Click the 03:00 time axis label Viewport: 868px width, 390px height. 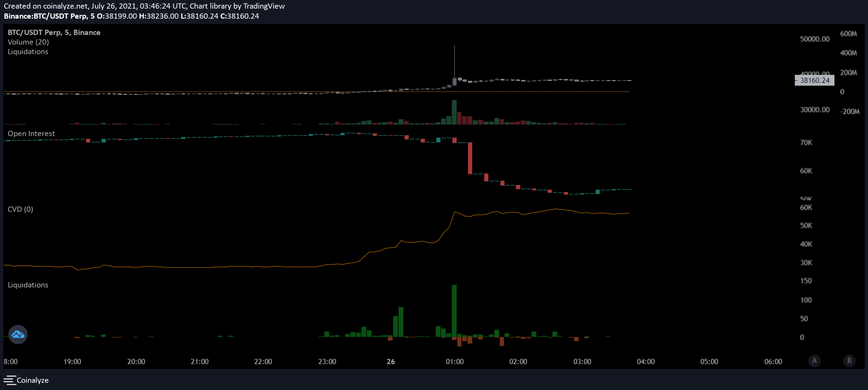(582, 362)
